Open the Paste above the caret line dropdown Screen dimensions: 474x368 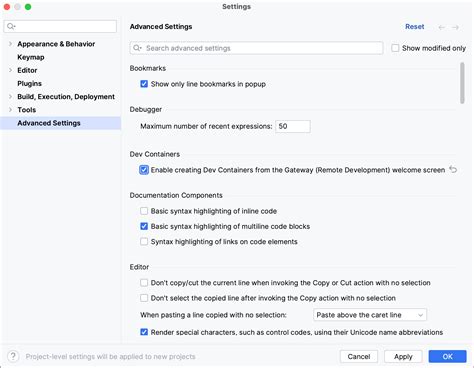tap(370, 315)
